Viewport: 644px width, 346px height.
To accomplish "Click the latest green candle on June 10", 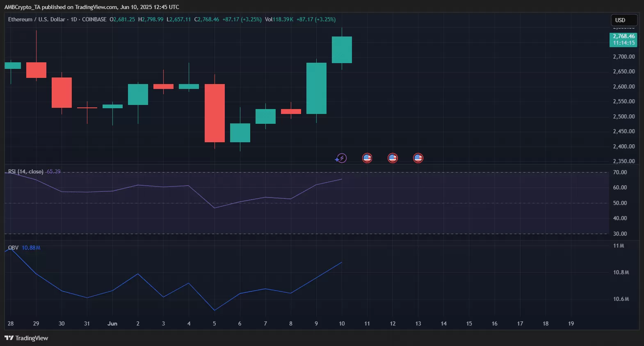I will pyautogui.click(x=342, y=50).
